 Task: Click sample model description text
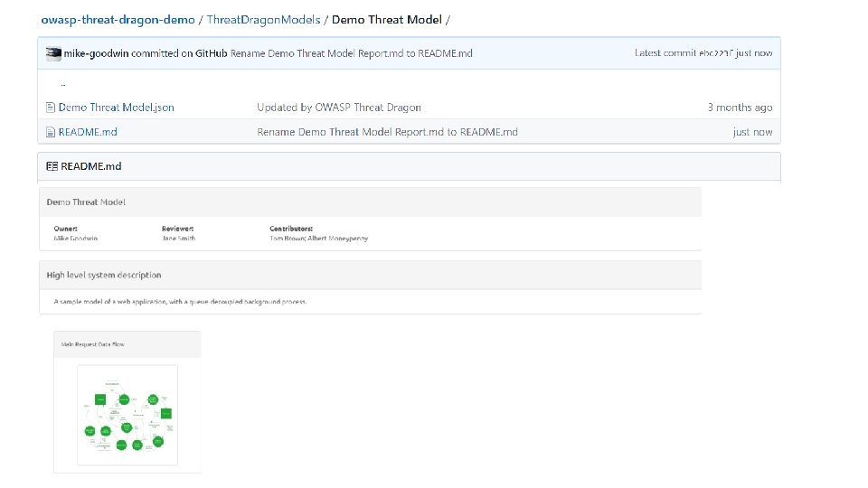180,302
